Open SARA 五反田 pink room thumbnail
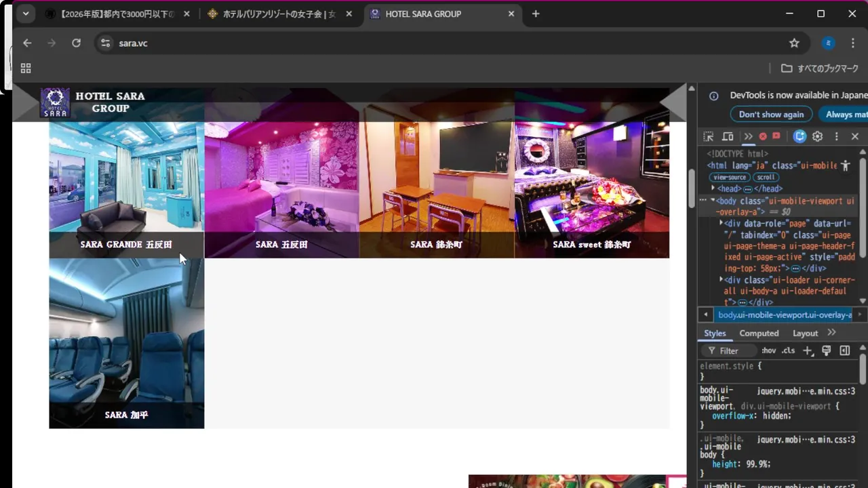This screenshot has height=488, width=868. (281, 190)
